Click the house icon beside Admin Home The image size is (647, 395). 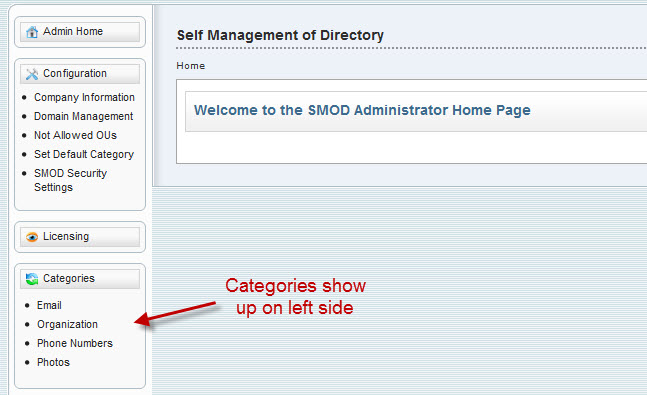tap(32, 32)
